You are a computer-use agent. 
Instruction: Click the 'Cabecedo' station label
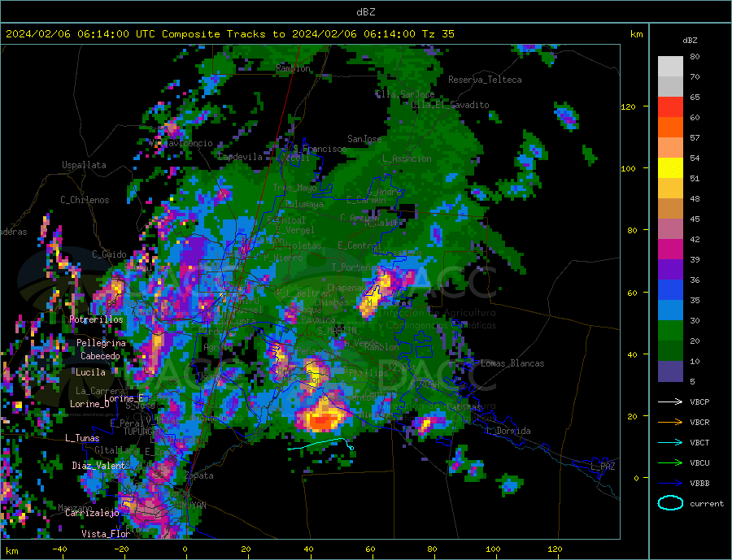(100, 356)
